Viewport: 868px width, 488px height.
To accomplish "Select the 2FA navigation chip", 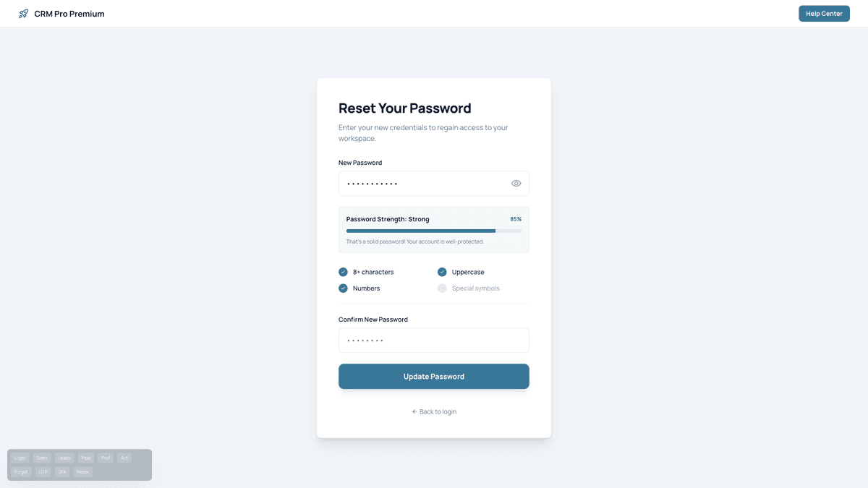I will (x=61, y=471).
